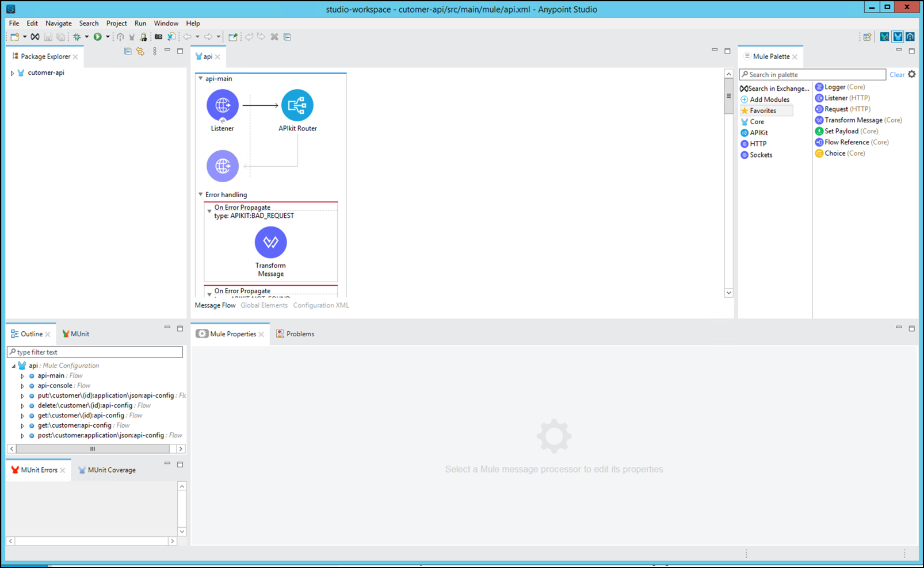This screenshot has width=924, height=568.
Task: Click the camera snapshot toolbar icon
Action: pyautogui.click(x=158, y=37)
